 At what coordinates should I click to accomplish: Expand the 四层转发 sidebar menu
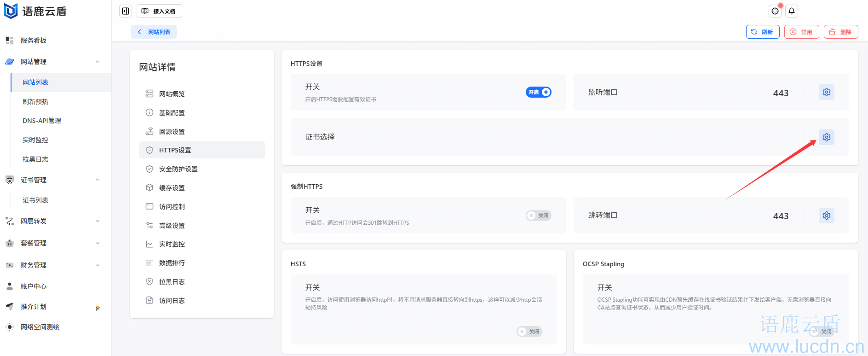(97, 221)
